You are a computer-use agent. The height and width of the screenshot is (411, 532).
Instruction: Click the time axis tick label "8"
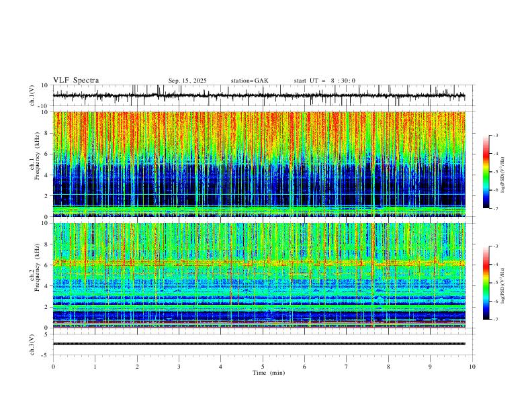point(388,367)
